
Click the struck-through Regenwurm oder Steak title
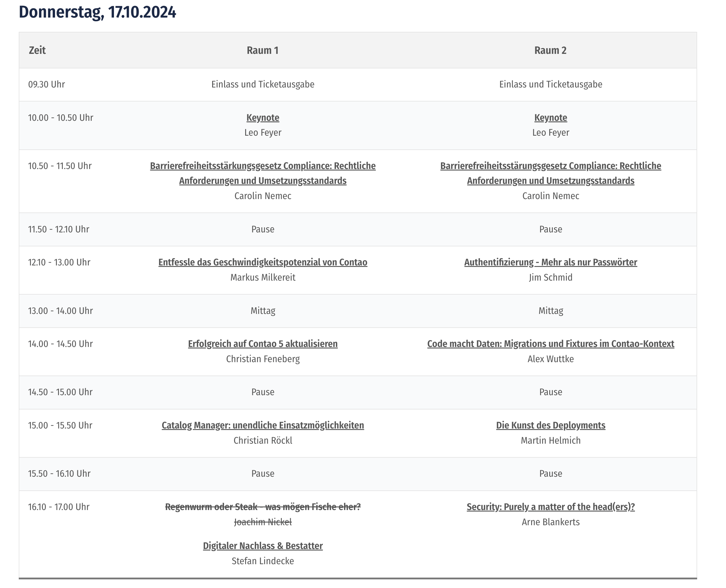[263, 507]
